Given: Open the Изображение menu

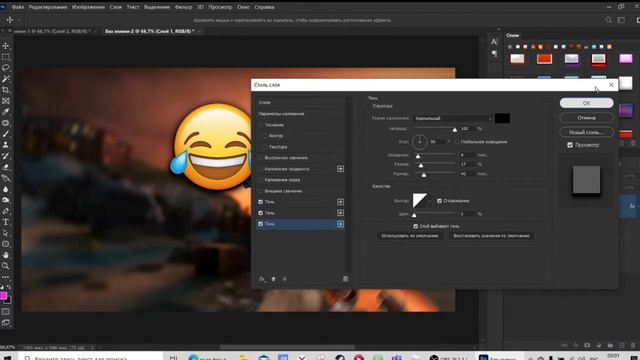Looking at the screenshot, I should (88, 7).
